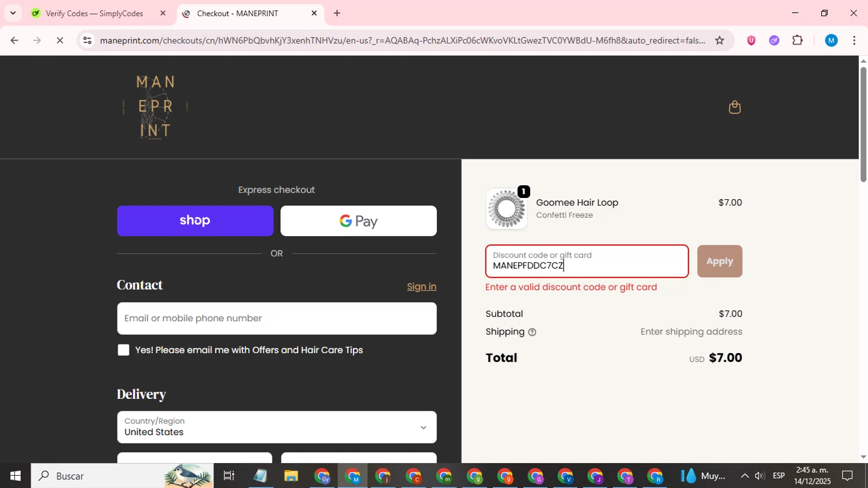Pay with the Google Pay button

359,221
